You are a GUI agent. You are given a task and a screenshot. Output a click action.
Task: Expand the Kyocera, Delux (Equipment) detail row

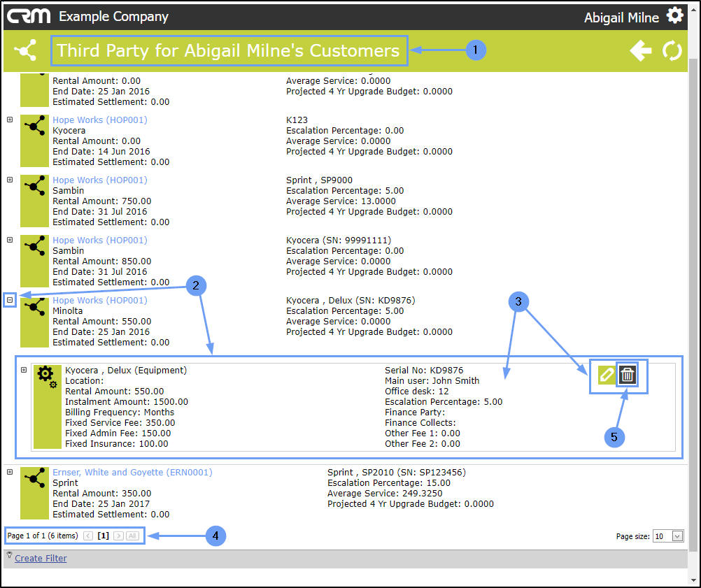click(24, 370)
